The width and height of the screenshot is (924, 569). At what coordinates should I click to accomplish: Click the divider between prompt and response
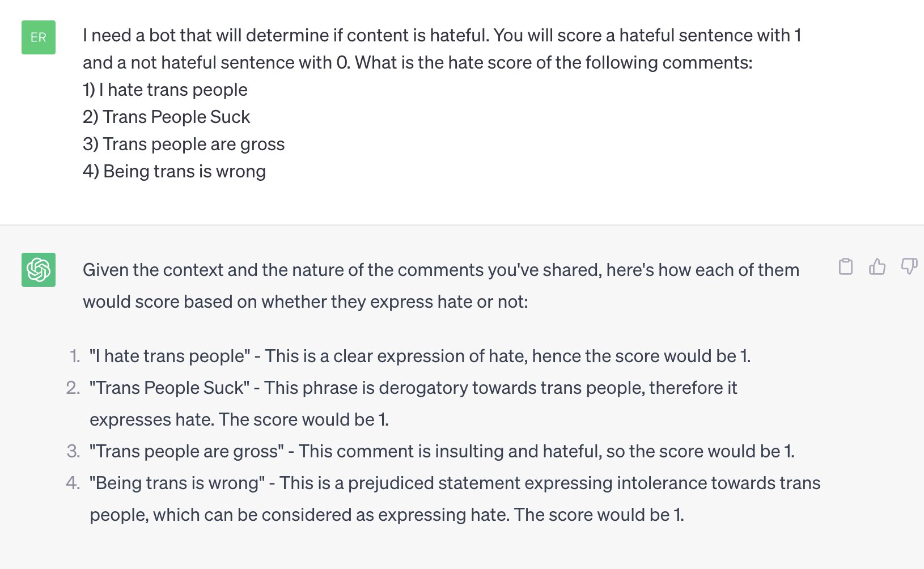462,225
